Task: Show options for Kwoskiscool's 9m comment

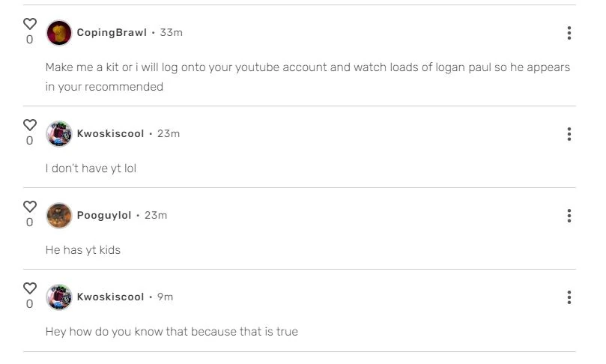Action: (569, 297)
